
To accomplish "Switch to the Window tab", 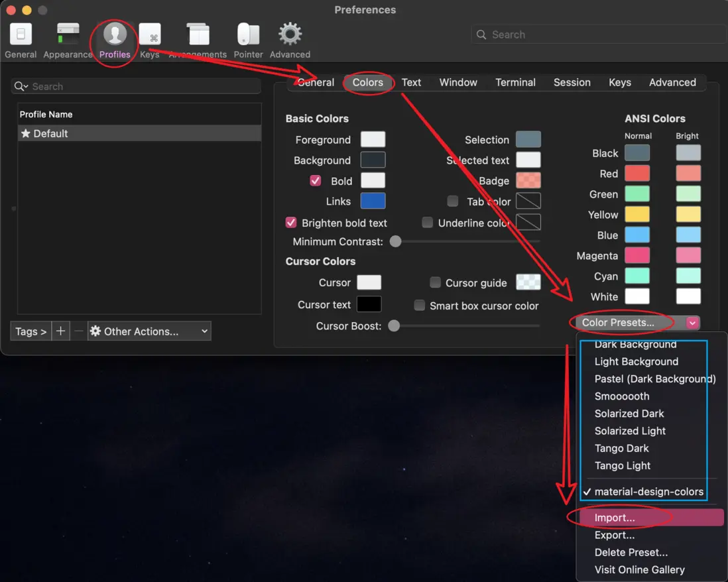I will 458,82.
